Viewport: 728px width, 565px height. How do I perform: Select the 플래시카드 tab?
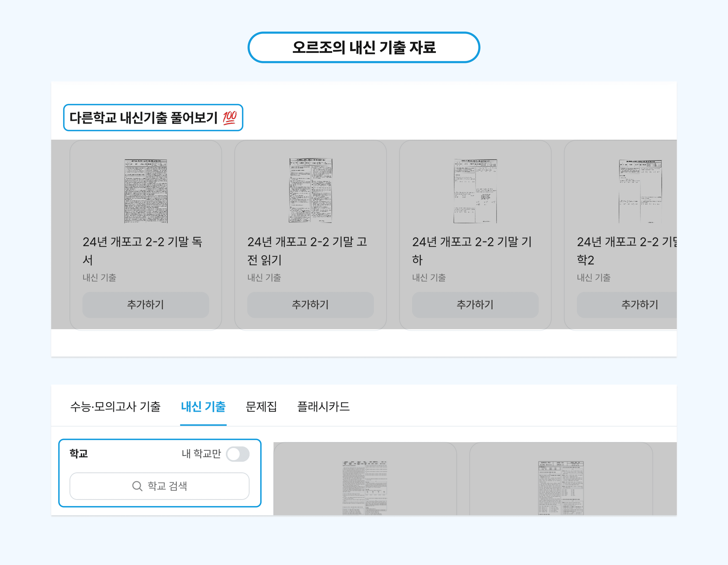324,407
